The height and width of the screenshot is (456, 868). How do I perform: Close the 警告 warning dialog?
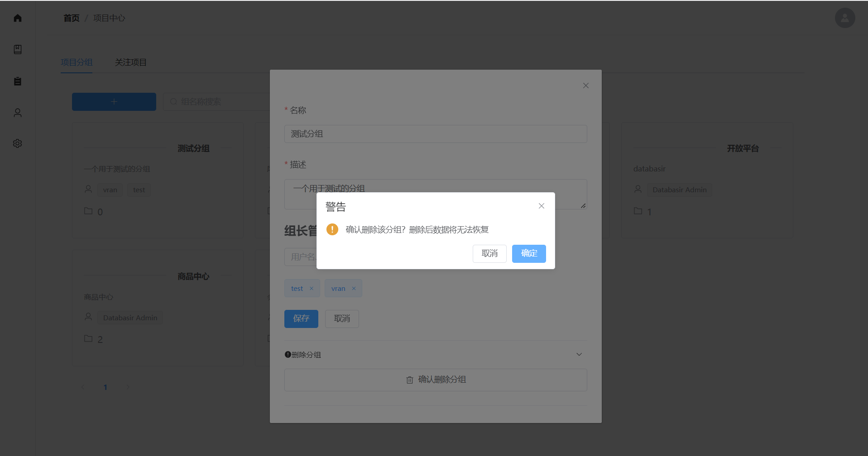(x=541, y=206)
